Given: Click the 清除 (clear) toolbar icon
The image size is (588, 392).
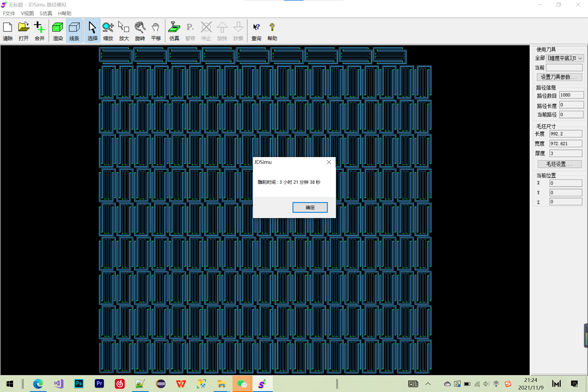Looking at the screenshot, I should 8,31.
